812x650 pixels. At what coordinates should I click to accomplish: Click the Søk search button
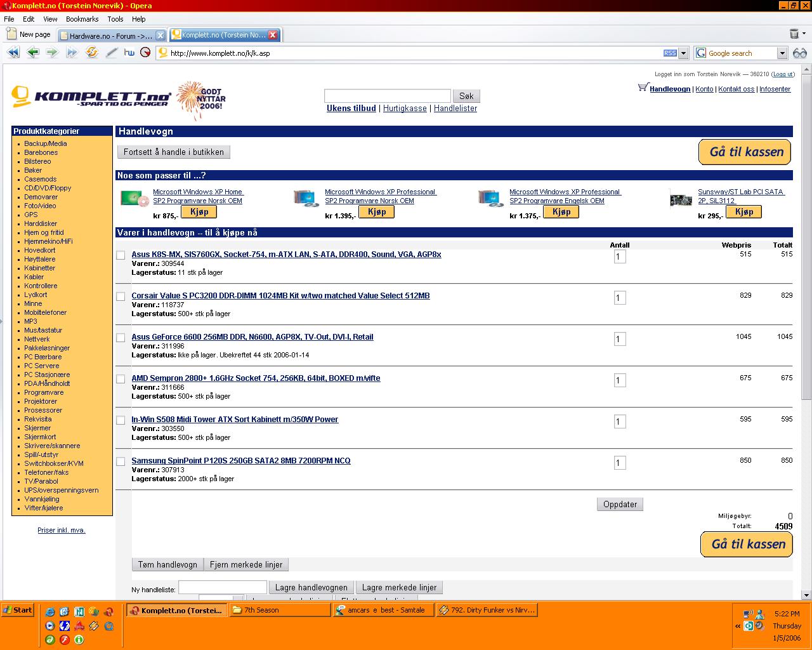[466, 96]
